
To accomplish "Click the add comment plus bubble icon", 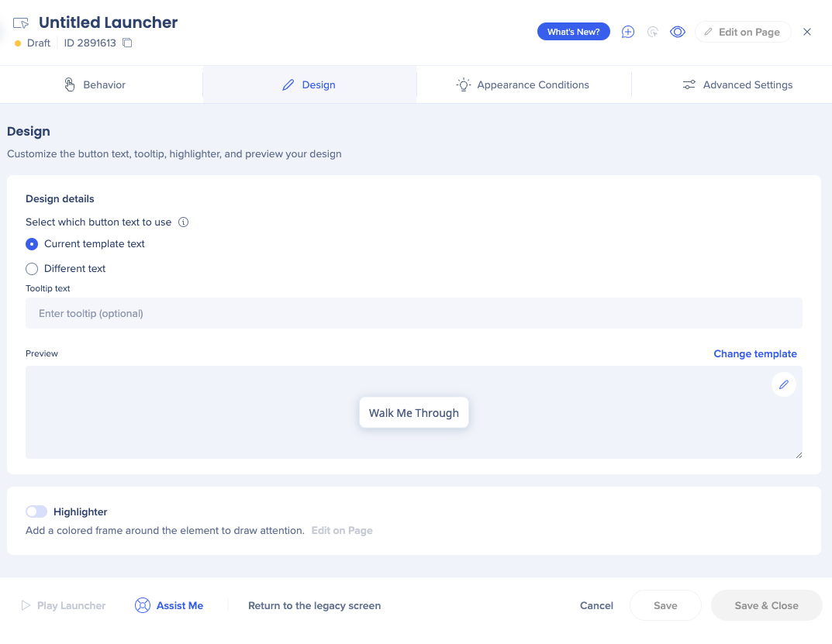I will click(628, 32).
